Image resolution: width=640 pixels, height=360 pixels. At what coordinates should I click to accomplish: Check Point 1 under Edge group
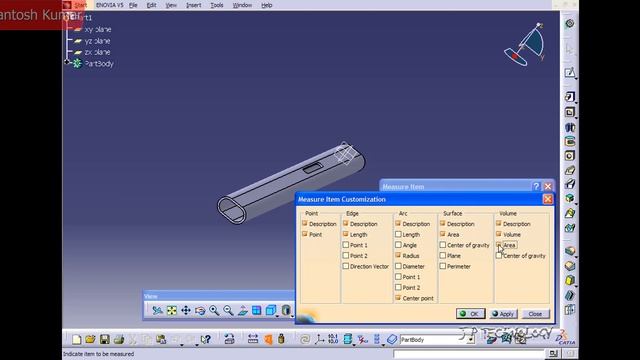click(346, 245)
